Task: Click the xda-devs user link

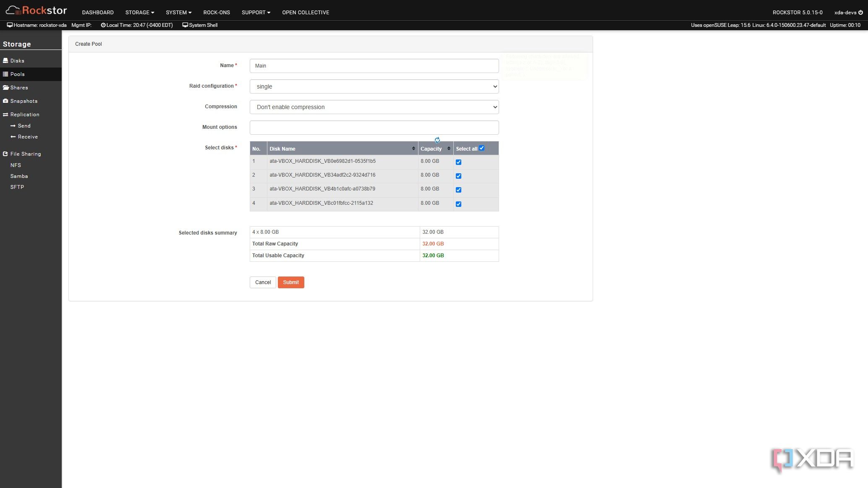Action: [845, 13]
